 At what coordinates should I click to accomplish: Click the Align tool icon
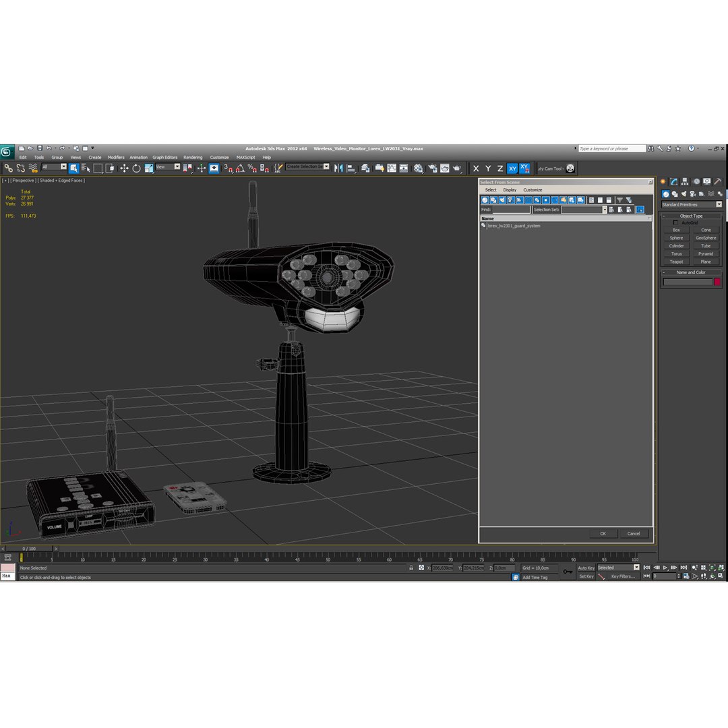tap(351, 168)
